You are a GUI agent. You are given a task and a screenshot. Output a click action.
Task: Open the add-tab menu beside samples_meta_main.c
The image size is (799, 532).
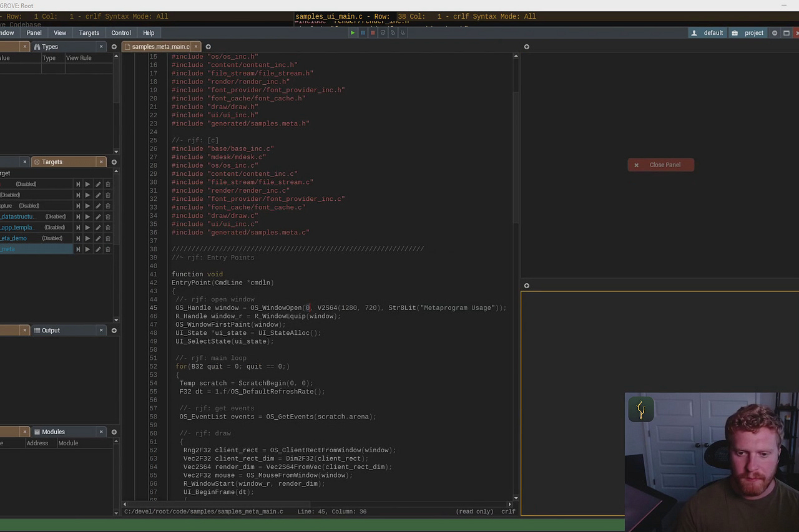(208, 46)
